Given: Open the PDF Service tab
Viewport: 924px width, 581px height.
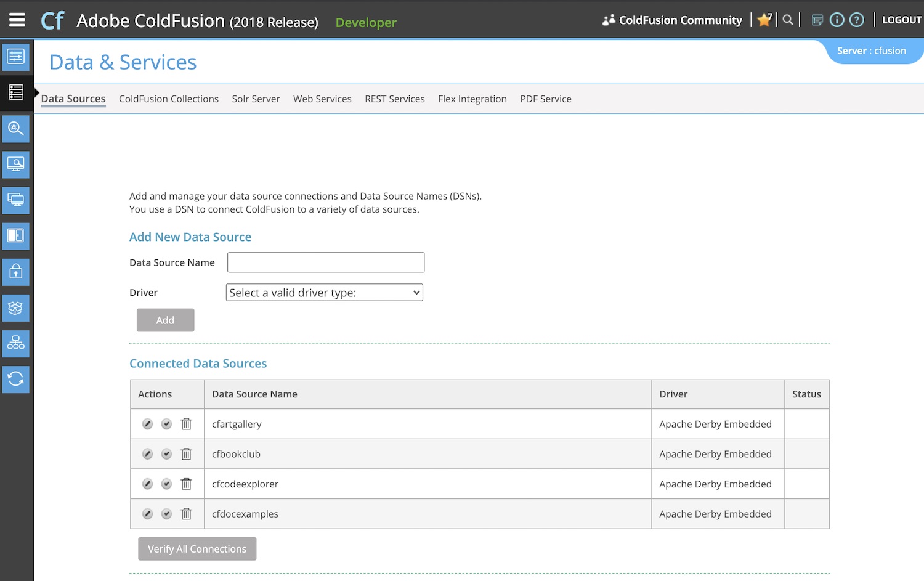Looking at the screenshot, I should tap(546, 99).
